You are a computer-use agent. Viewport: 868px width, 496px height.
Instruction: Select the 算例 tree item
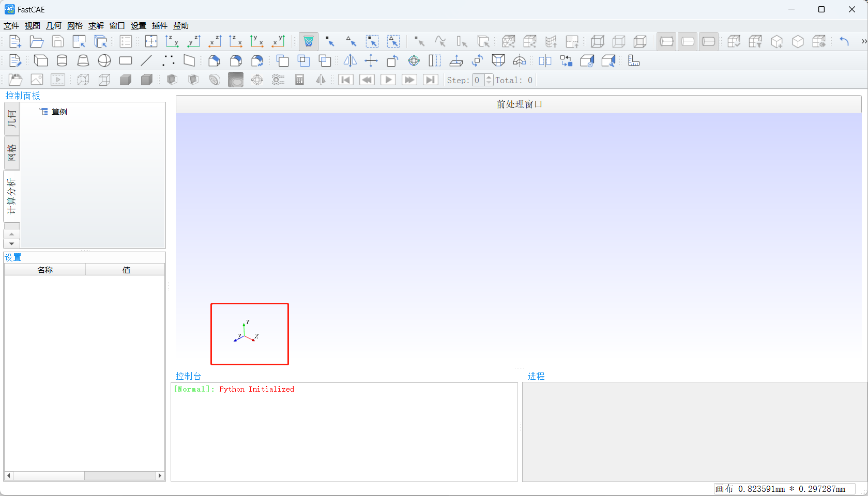click(59, 112)
